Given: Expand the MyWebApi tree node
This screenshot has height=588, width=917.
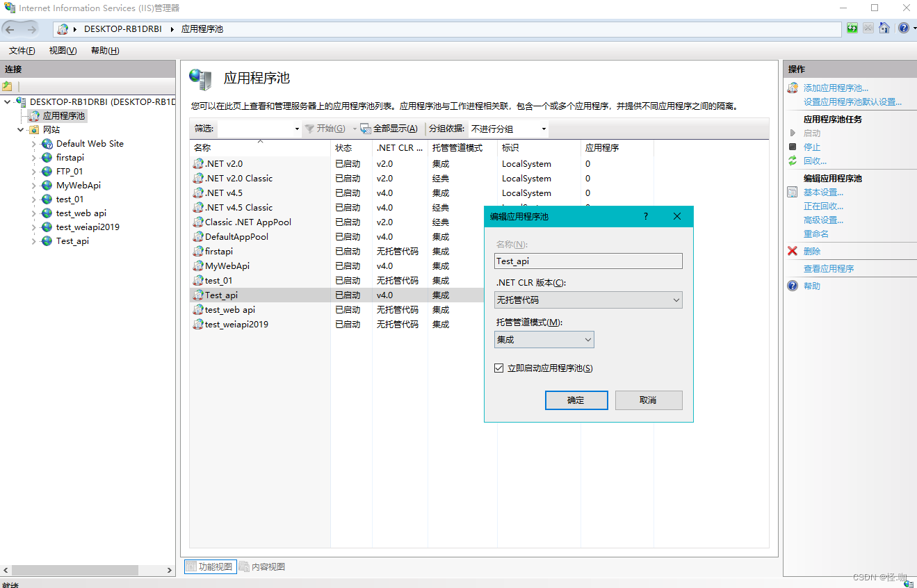Looking at the screenshot, I should [x=33, y=186].
